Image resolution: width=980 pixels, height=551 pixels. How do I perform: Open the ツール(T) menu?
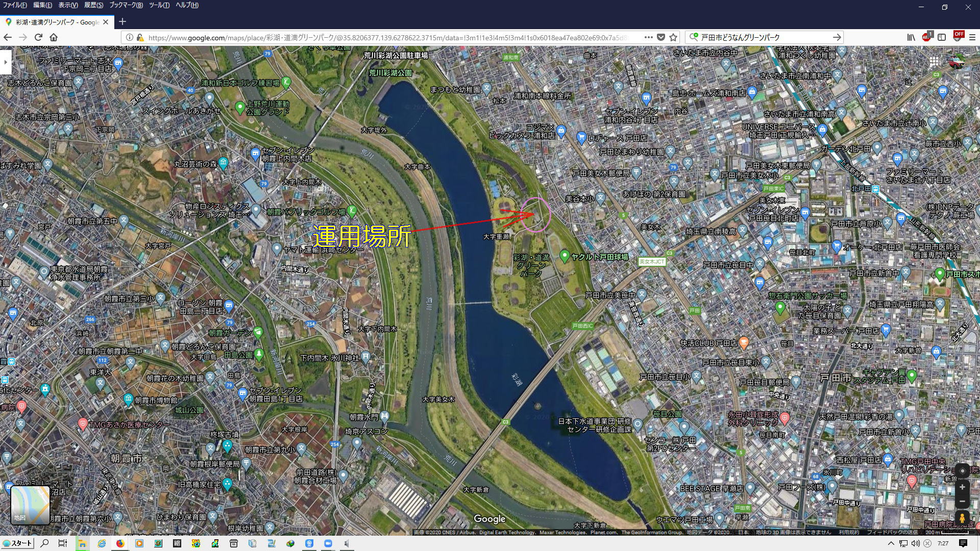point(159,5)
